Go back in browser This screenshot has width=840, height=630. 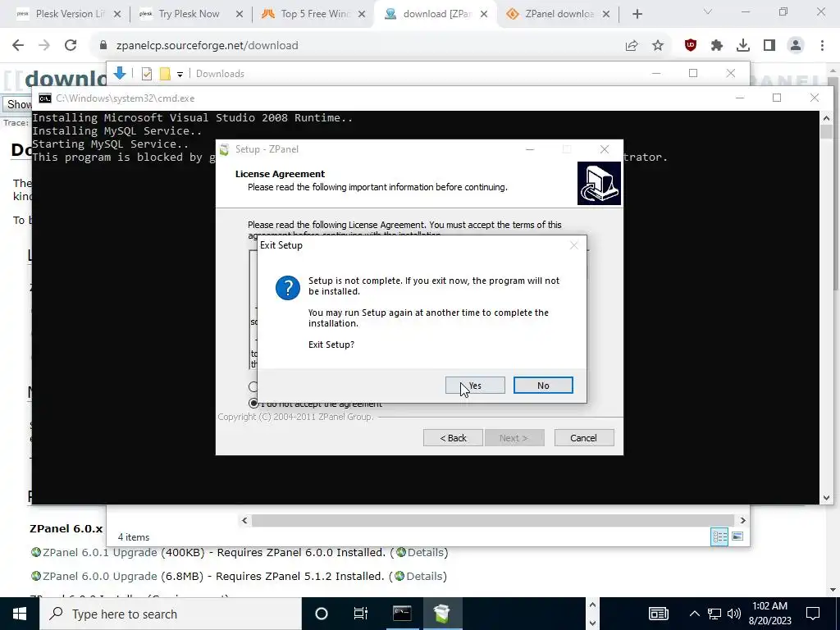tap(18, 46)
